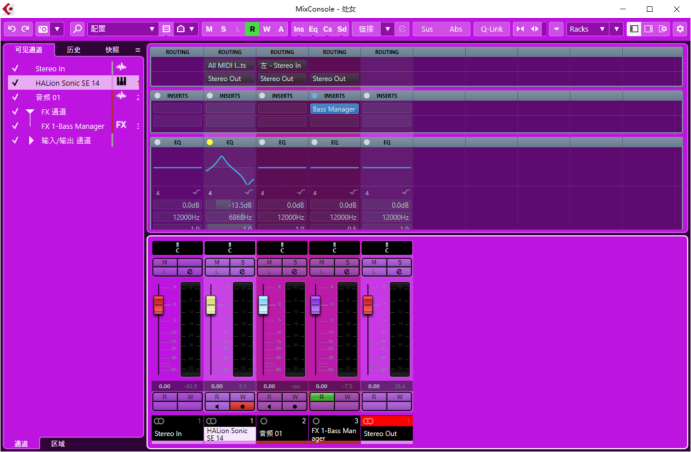
Task: Toggle visibility check for FX 1-Bass Manager
Action: pos(15,126)
